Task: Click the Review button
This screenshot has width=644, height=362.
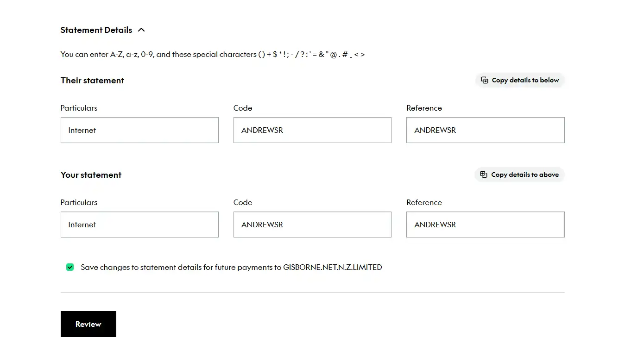Action: coord(88,324)
